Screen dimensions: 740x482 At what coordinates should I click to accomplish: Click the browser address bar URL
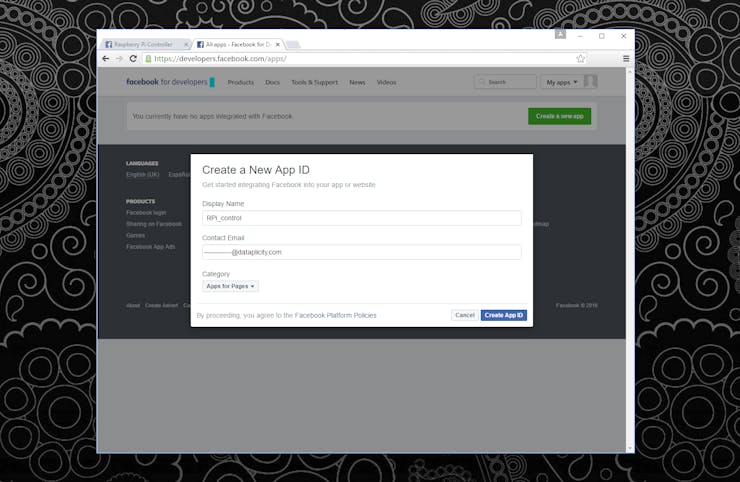coord(220,59)
